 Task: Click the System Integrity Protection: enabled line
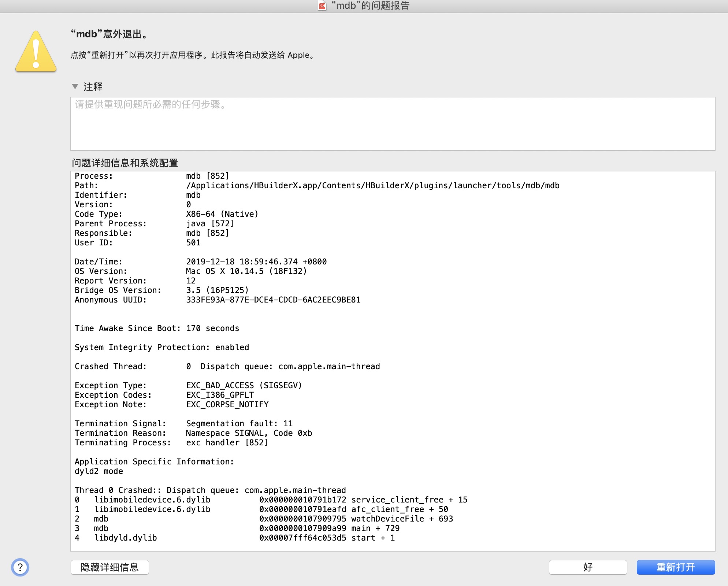coord(162,348)
